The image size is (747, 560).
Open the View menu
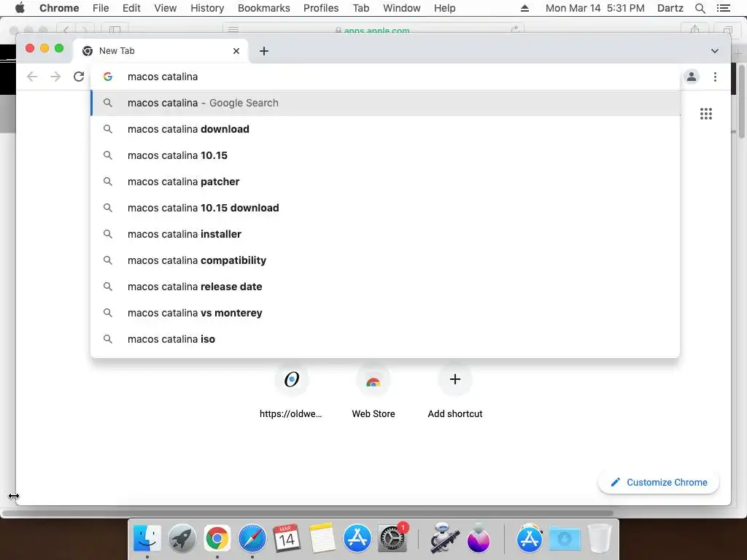166,8
